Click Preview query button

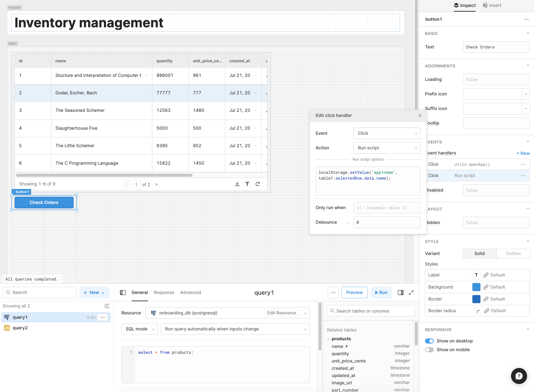tap(354, 293)
